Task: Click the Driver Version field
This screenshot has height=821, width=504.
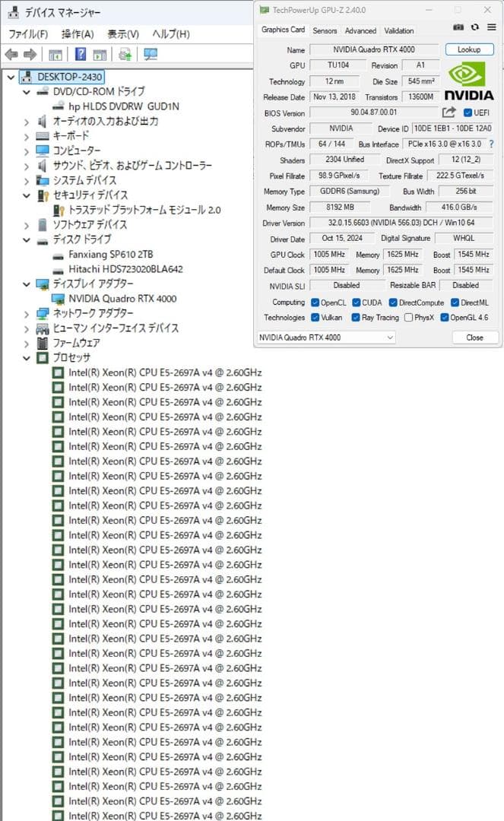Action: pyautogui.click(x=401, y=223)
